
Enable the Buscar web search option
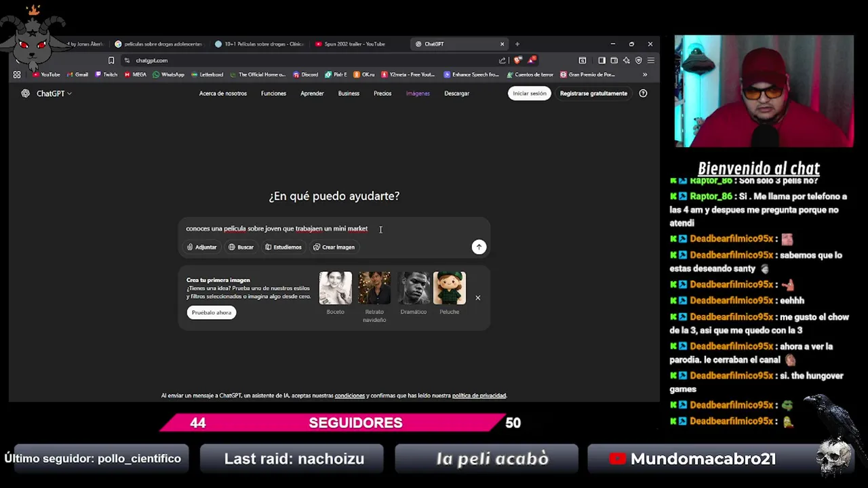pyautogui.click(x=241, y=247)
